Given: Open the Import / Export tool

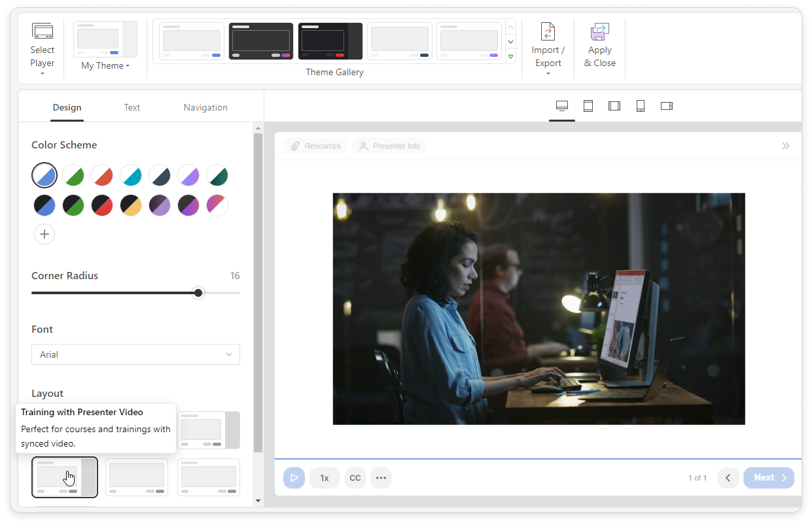Looking at the screenshot, I should point(548,44).
